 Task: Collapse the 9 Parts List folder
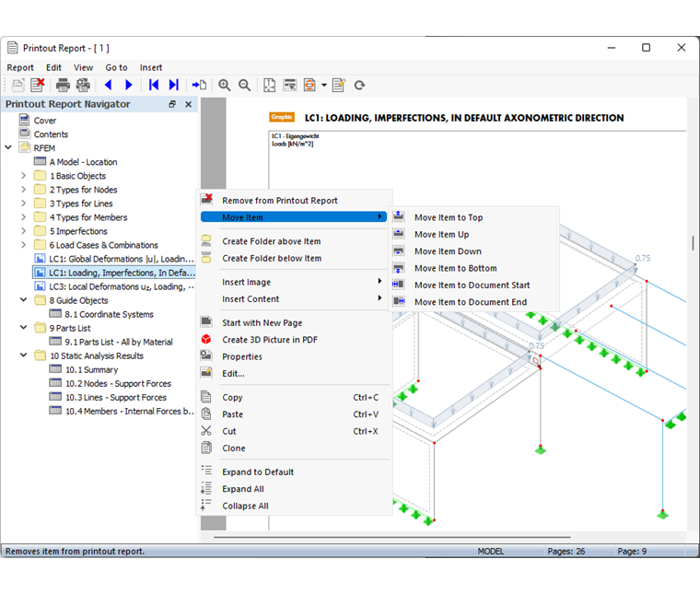click(x=24, y=328)
